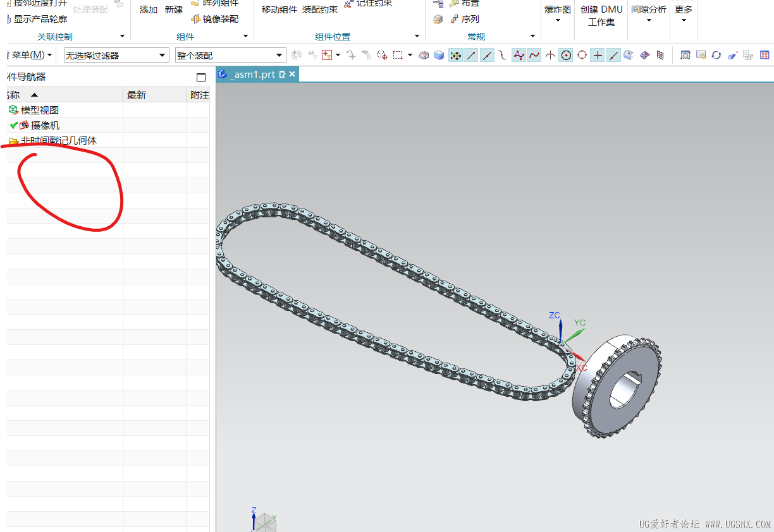The image size is (774, 532).
Task: Toggle the Enable Snap Points icon
Action: tap(455, 55)
